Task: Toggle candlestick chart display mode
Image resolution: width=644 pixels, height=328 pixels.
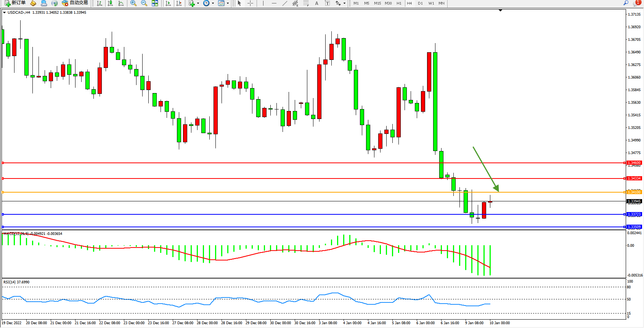Action: [x=110, y=3]
